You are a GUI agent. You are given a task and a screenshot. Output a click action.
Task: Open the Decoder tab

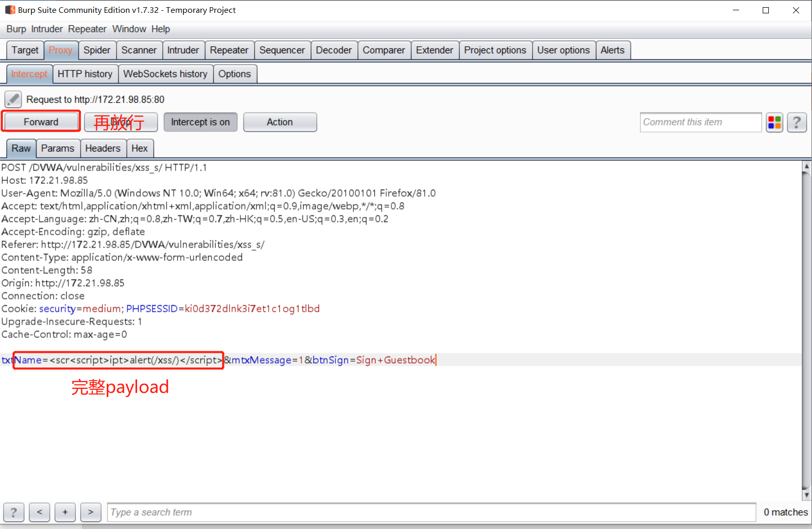click(334, 50)
